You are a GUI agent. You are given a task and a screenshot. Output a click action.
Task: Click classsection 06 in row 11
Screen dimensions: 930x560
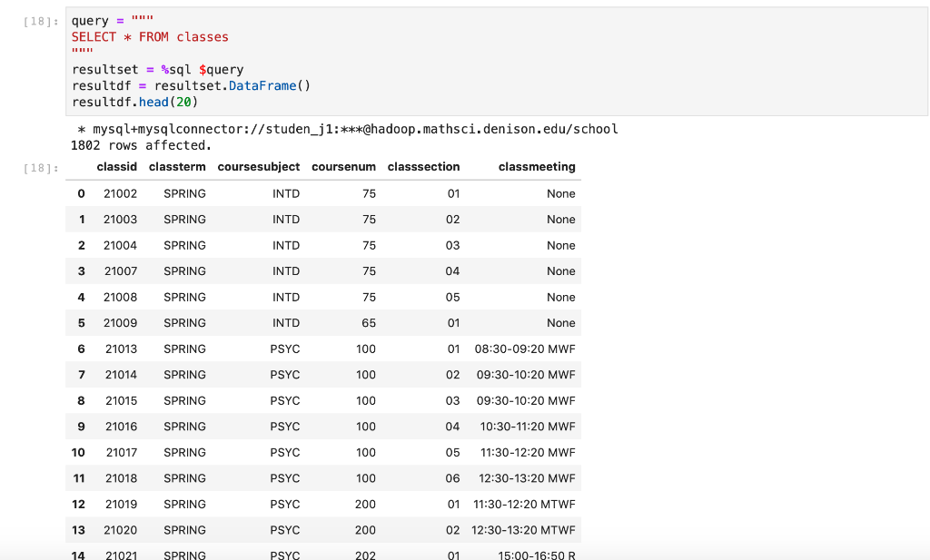click(x=452, y=478)
